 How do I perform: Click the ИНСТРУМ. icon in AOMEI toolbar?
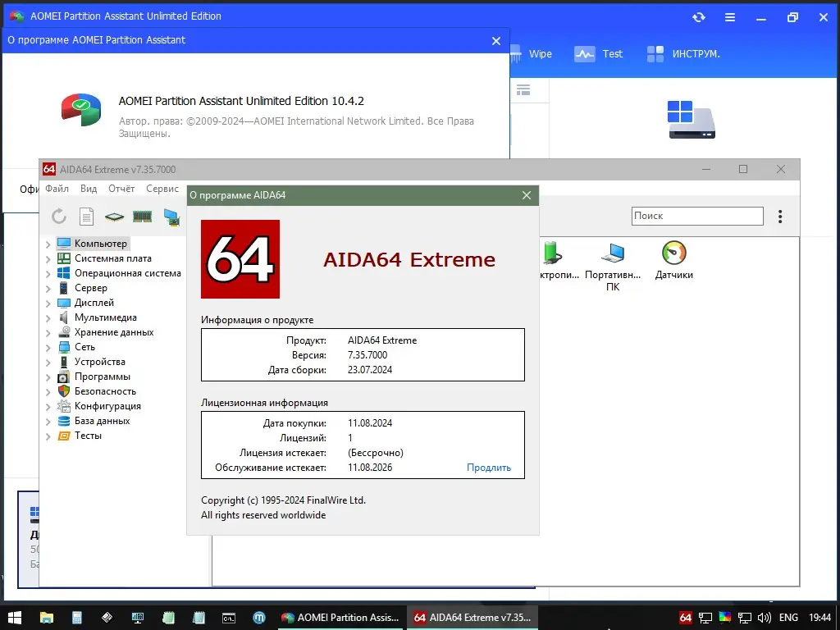[677, 53]
